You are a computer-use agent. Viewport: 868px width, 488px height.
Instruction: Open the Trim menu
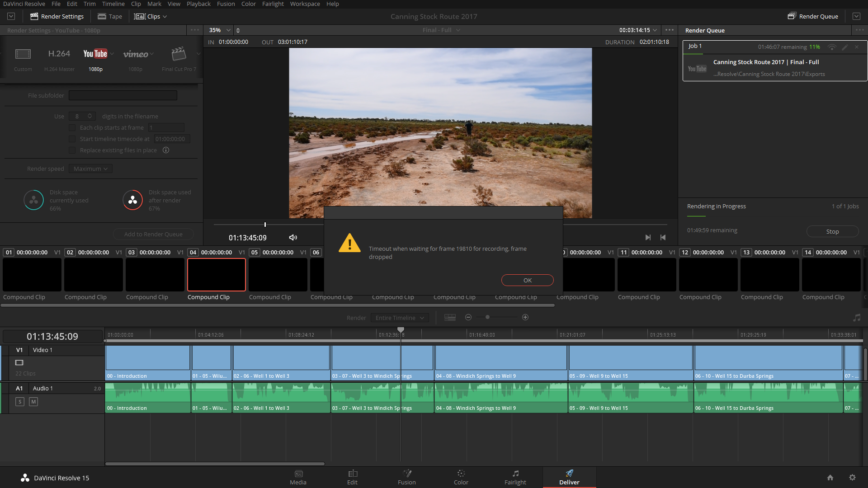(90, 4)
